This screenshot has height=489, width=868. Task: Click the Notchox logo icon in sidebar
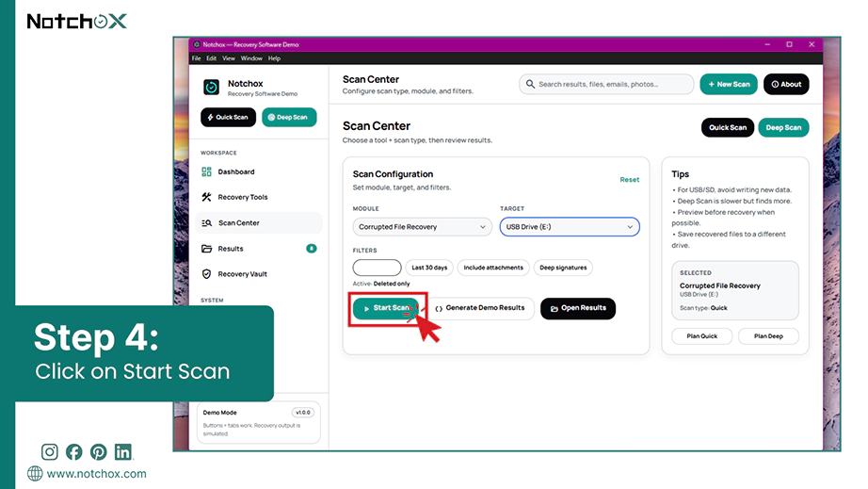point(211,87)
